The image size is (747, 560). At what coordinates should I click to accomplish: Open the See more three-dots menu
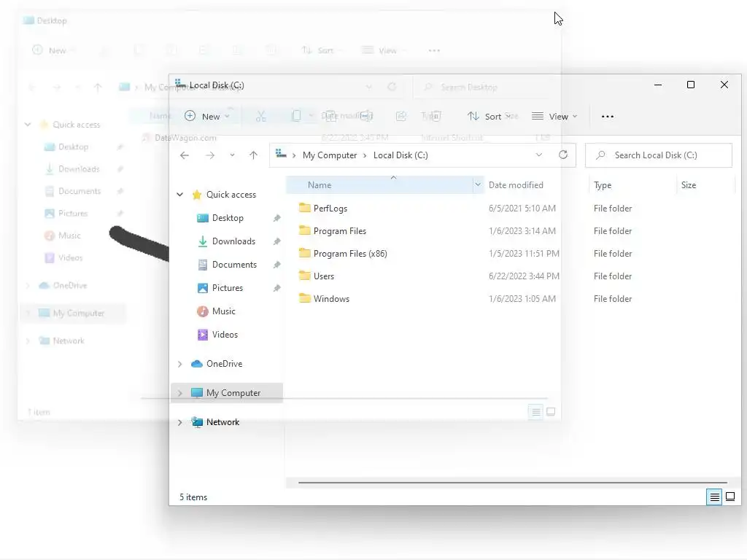tap(608, 116)
